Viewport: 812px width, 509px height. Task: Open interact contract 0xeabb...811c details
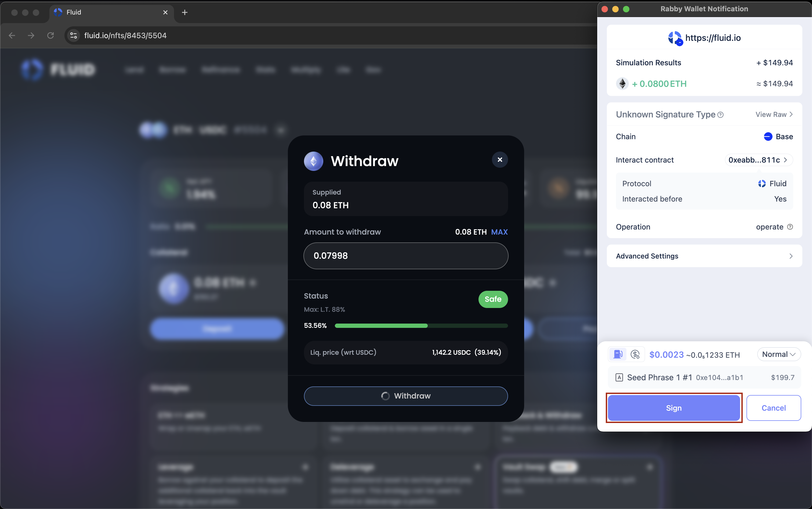[x=759, y=160]
